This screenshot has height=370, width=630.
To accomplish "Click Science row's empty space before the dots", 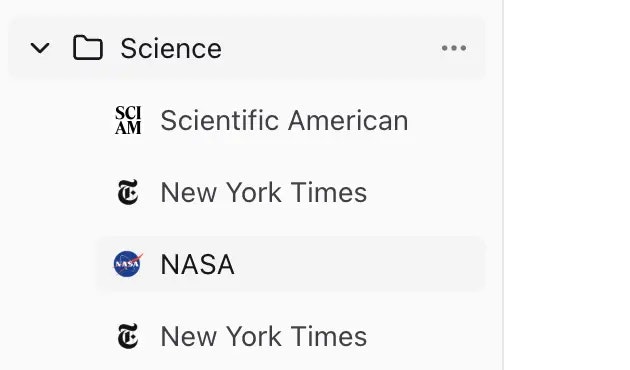I will [x=329, y=48].
